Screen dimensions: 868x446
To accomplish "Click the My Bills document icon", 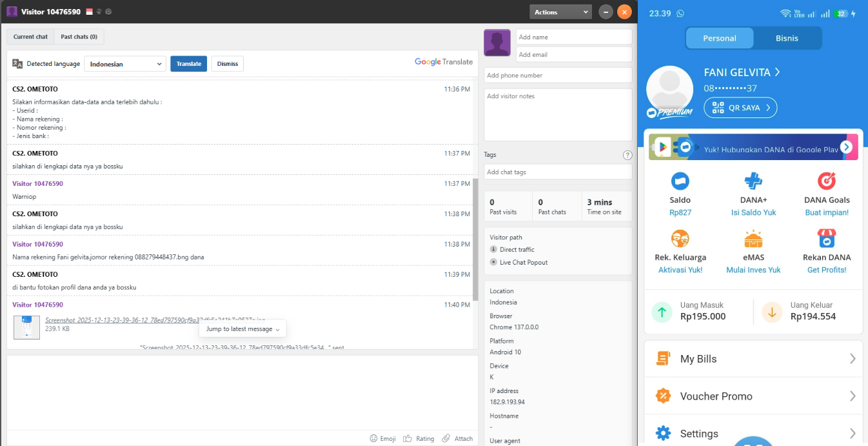I will (x=662, y=359).
